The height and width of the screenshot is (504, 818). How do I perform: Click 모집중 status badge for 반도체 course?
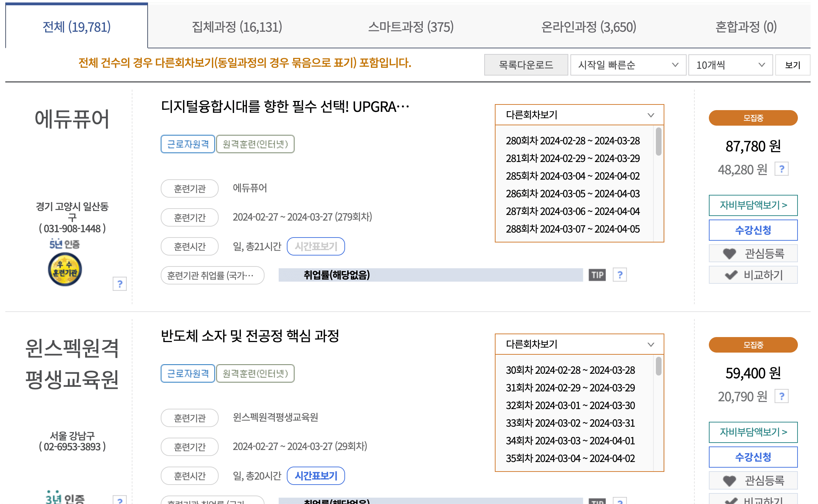753,345
